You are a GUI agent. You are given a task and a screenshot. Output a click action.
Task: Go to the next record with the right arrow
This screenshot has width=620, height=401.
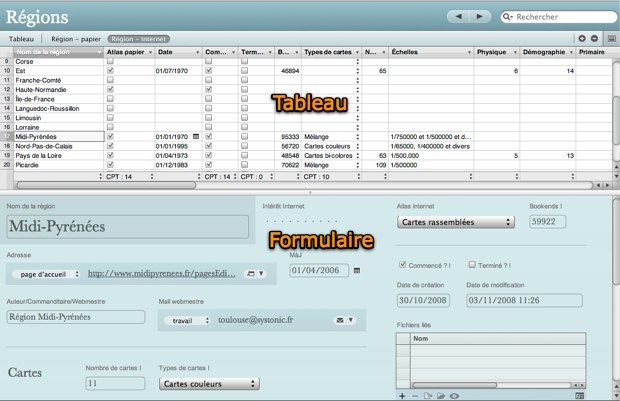coord(480,17)
